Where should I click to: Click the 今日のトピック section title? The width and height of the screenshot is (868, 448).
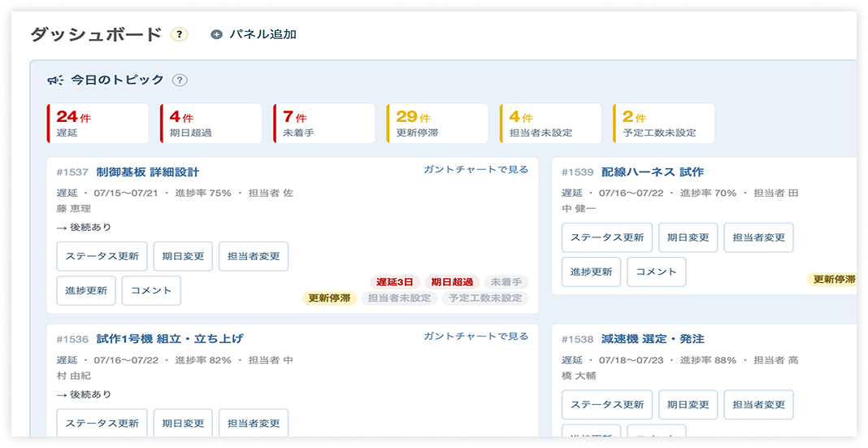(x=117, y=80)
